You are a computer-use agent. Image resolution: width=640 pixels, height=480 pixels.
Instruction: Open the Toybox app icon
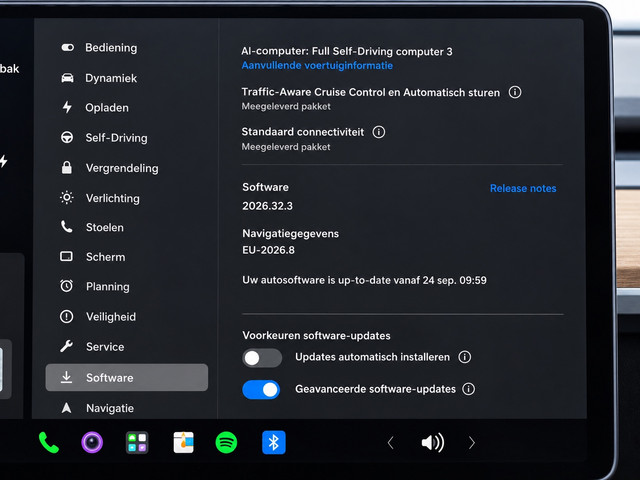tap(183, 442)
